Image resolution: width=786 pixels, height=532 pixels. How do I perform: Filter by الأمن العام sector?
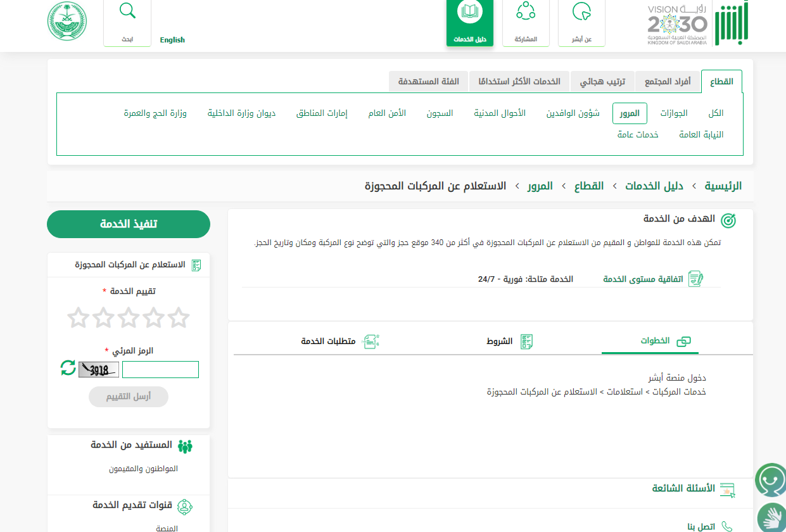pos(387,113)
